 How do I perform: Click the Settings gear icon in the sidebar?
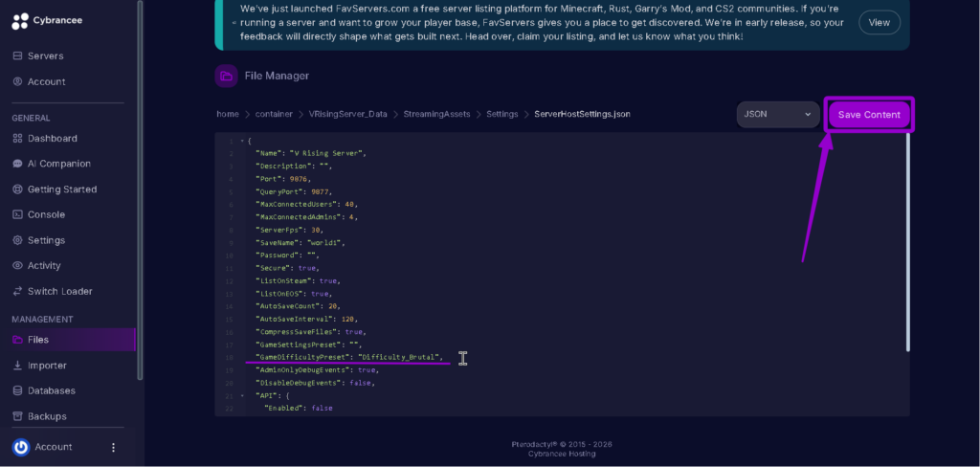click(17, 240)
